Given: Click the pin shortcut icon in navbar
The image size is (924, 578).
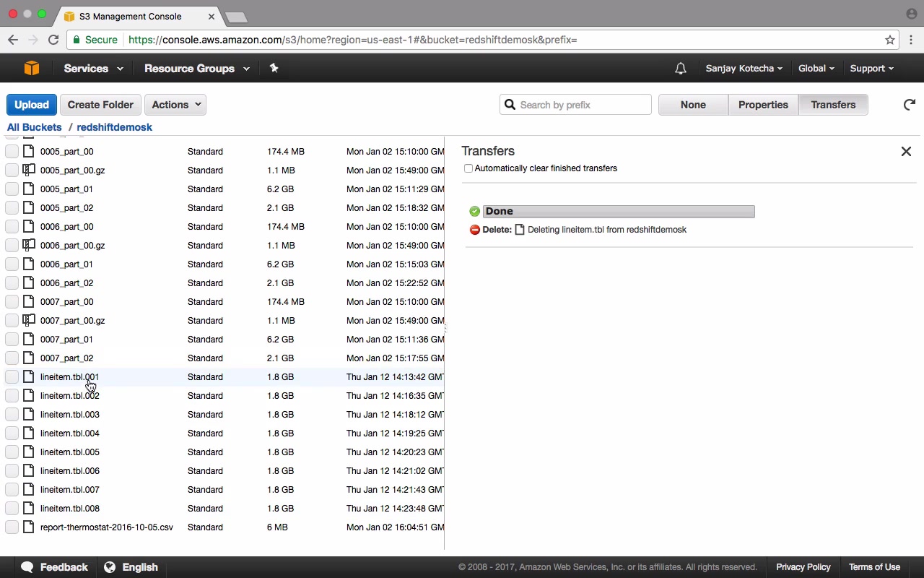Looking at the screenshot, I should point(274,68).
